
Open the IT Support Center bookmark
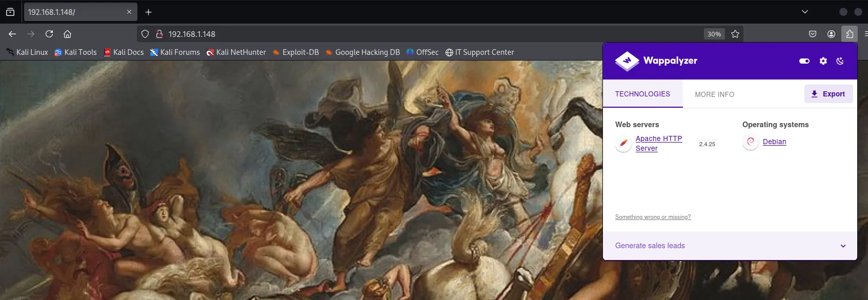pos(479,52)
